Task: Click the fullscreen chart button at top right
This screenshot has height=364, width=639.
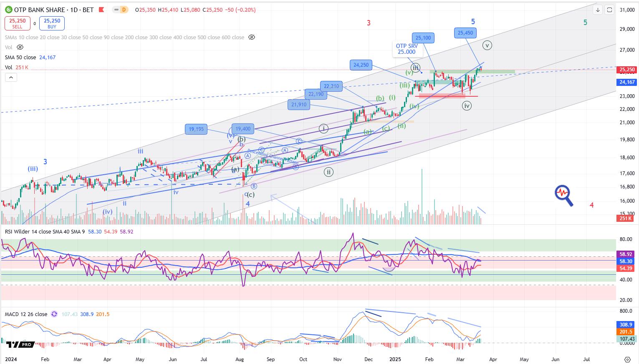Action: 610,10
